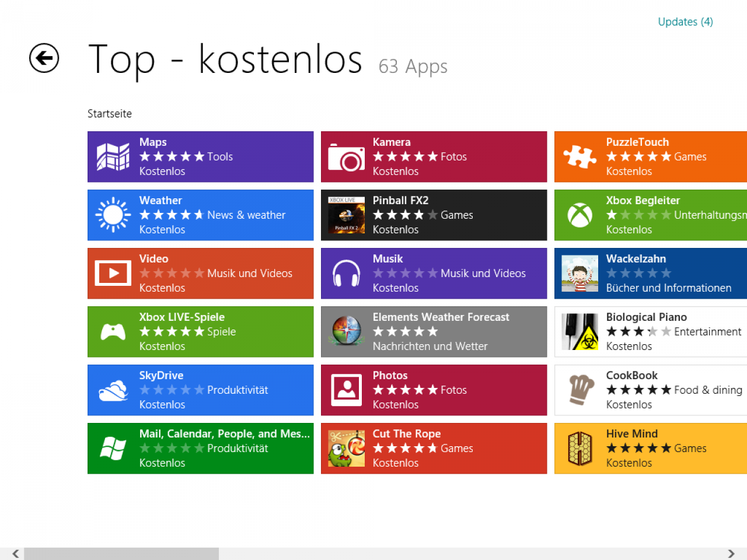Click the PuzzleTouch puzzle piece icon
This screenshot has width=747, height=560.
(580, 156)
